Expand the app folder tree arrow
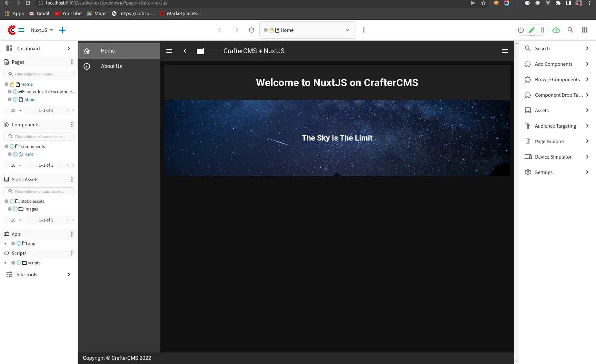Viewport: 596px width, 364px height. click(5, 243)
